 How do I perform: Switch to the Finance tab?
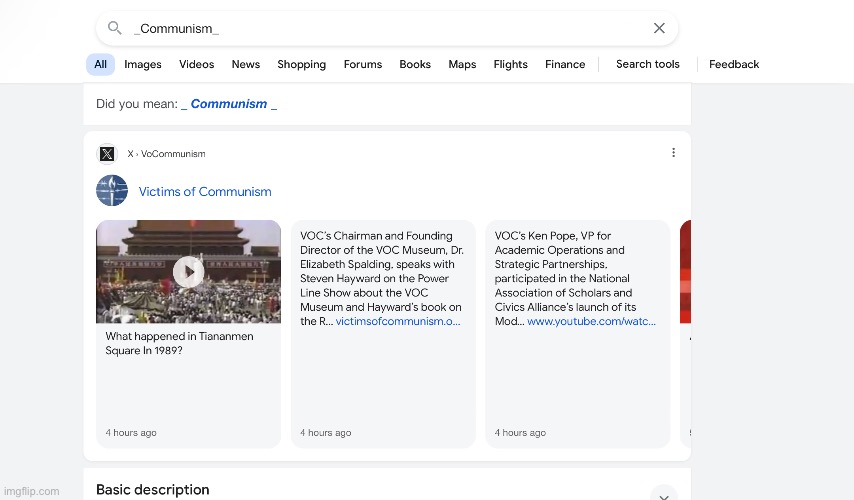[x=565, y=64]
